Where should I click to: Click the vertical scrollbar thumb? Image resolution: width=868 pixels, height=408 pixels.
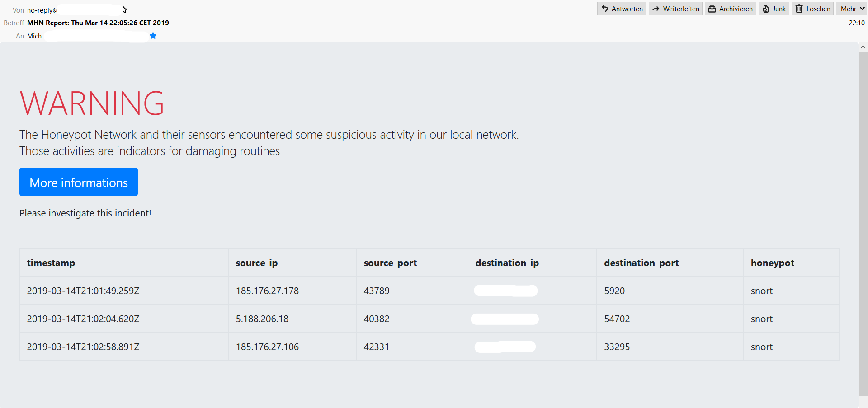863,224
